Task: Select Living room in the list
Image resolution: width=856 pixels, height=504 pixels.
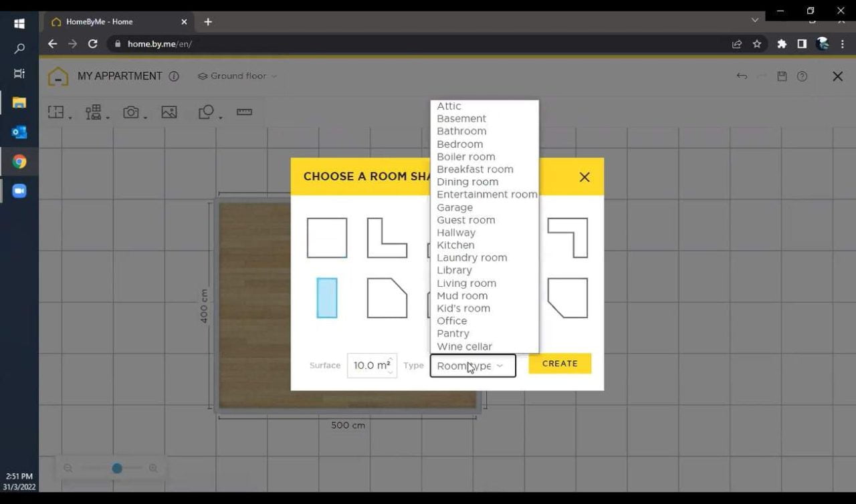Action: click(466, 283)
